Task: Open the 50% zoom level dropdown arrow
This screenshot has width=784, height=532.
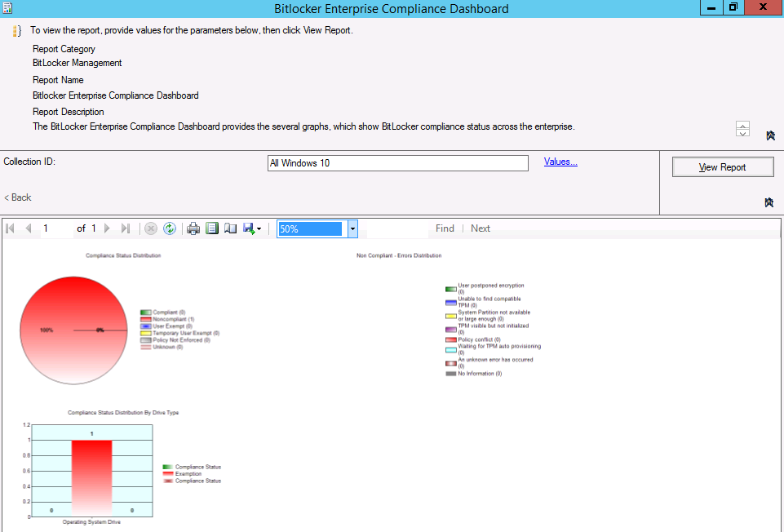Action: pyautogui.click(x=352, y=228)
